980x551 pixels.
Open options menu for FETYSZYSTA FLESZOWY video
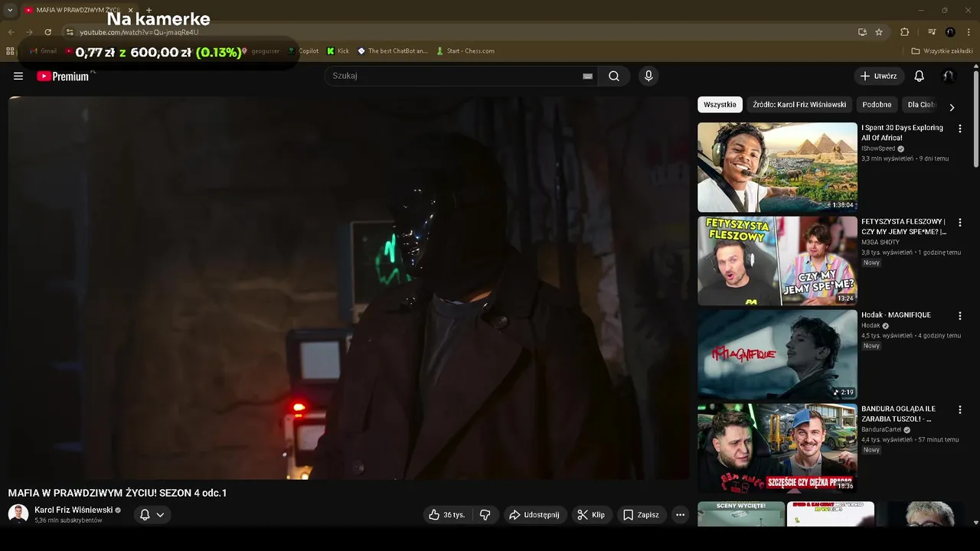960,223
